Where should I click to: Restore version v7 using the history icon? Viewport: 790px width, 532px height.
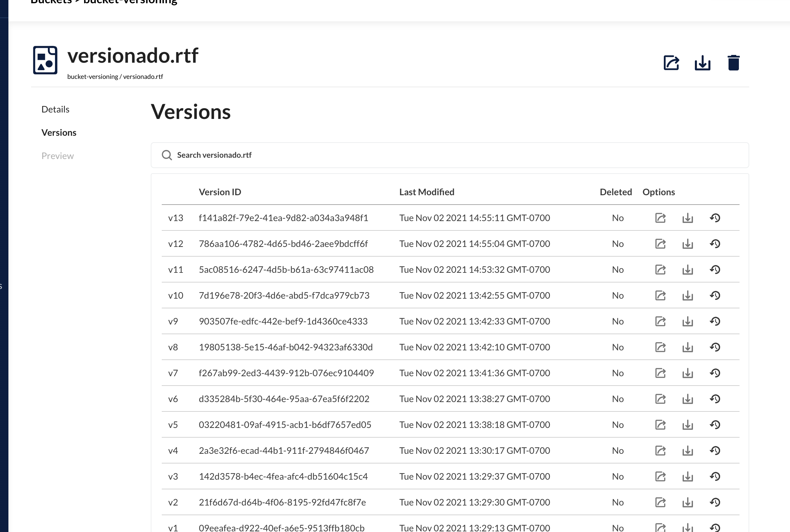click(x=715, y=373)
